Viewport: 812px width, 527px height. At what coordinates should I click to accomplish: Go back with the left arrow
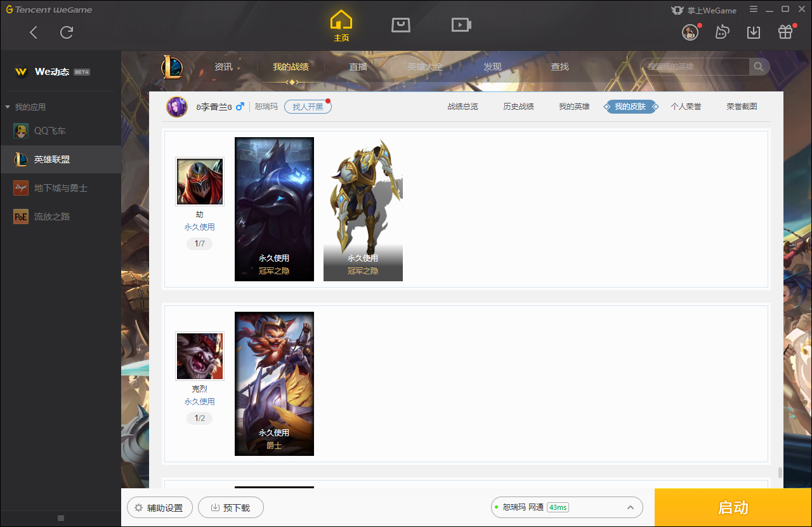(34, 32)
